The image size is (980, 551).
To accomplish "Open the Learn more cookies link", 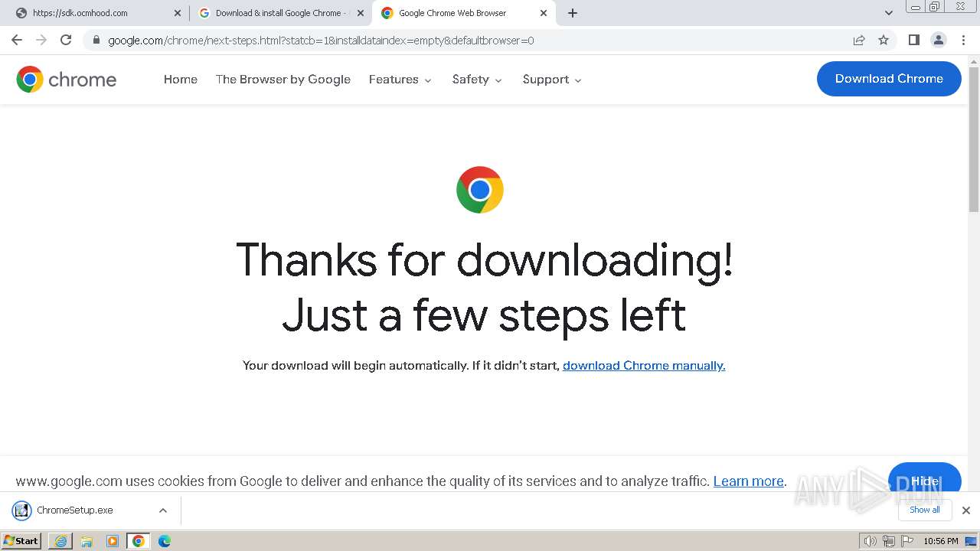I will pyautogui.click(x=749, y=481).
